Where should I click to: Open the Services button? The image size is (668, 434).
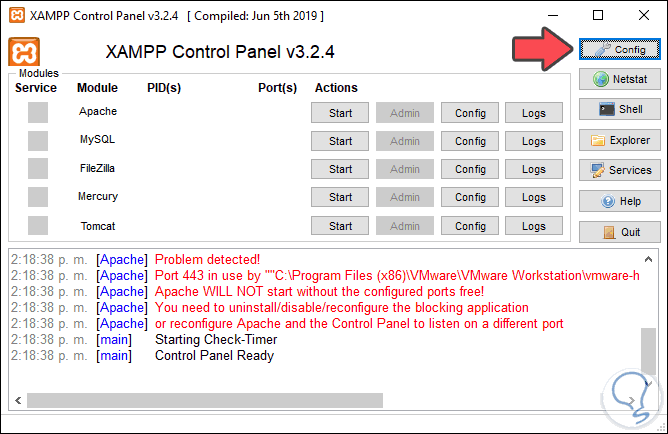619,170
